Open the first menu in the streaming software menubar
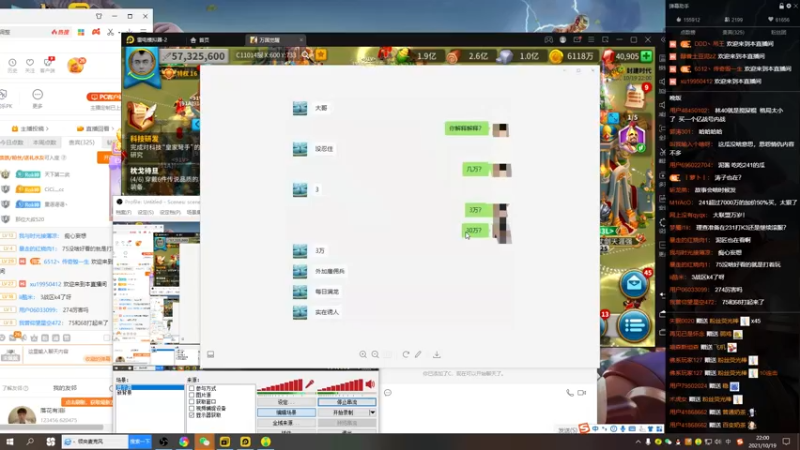 pyautogui.click(x=123, y=212)
